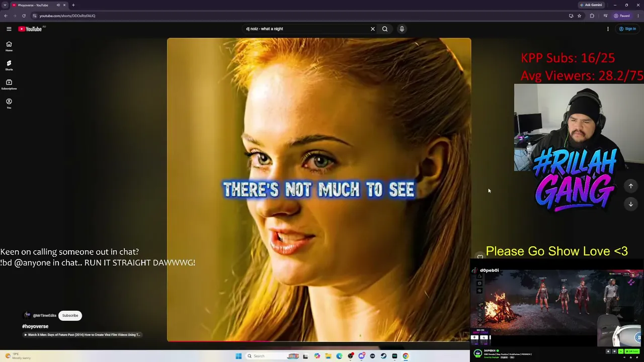
Task: Open YouTube settings three-dot menu
Action: pos(608,29)
